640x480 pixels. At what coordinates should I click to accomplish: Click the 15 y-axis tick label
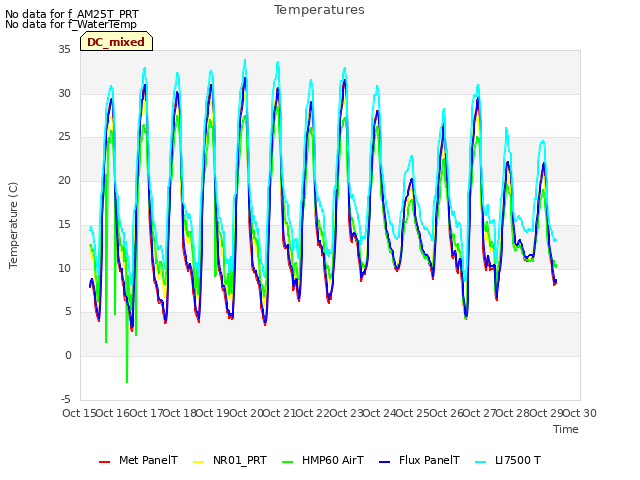[x=64, y=224]
